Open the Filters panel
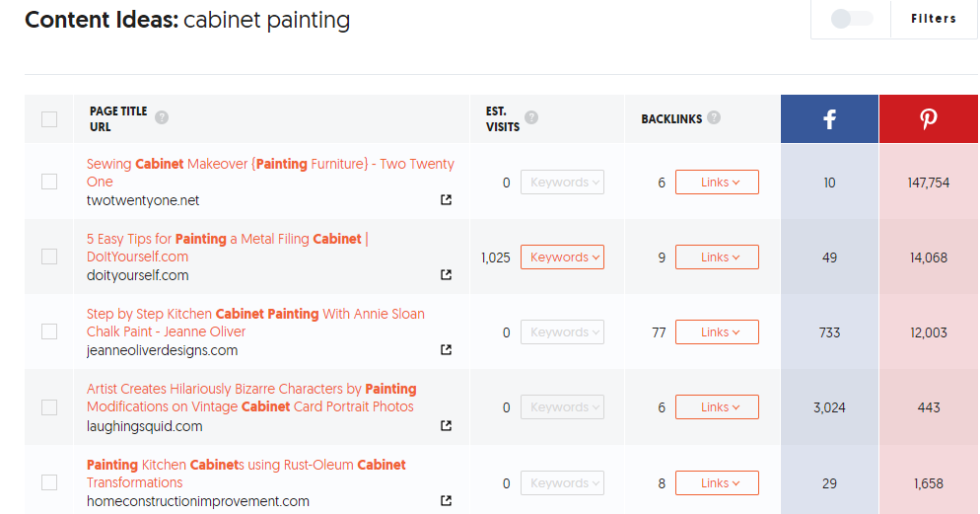Screen dimensions: 980x514 coord(933,19)
